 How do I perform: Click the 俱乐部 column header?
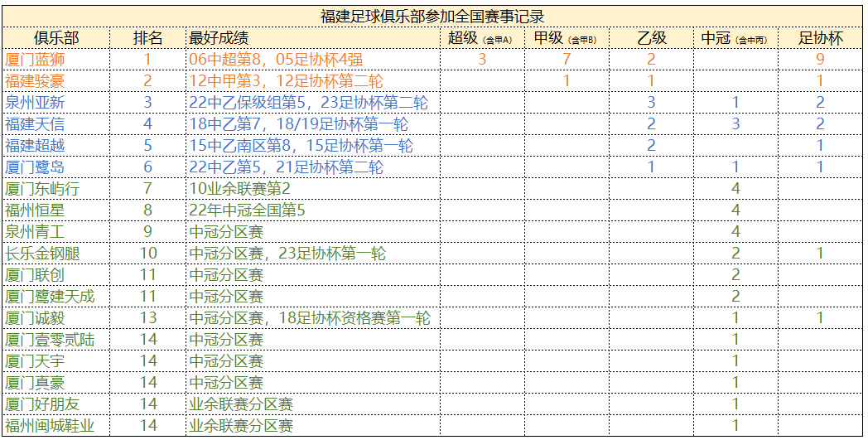pyautogui.click(x=56, y=37)
